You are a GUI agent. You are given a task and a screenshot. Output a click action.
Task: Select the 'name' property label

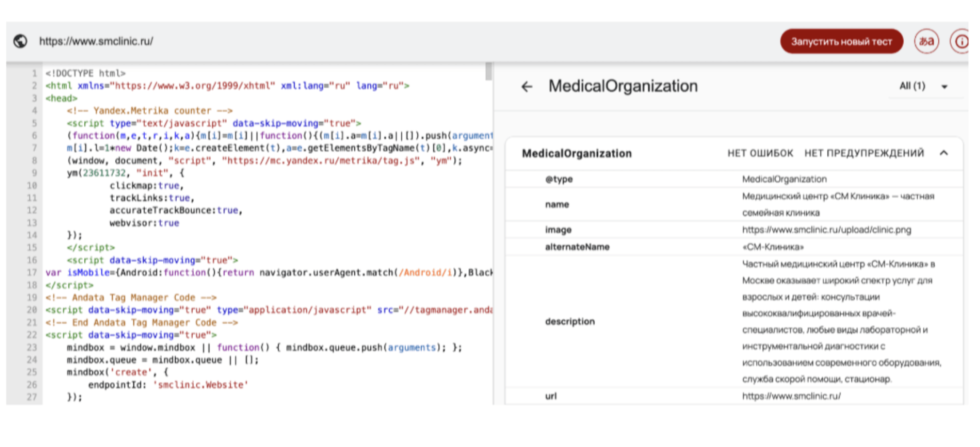tap(557, 204)
